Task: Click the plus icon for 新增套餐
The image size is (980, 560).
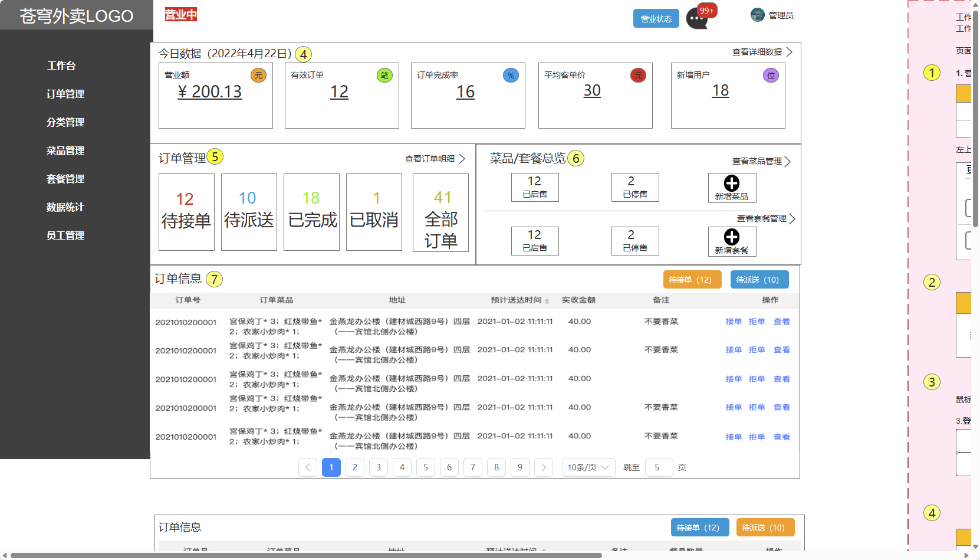Action: [732, 237]
